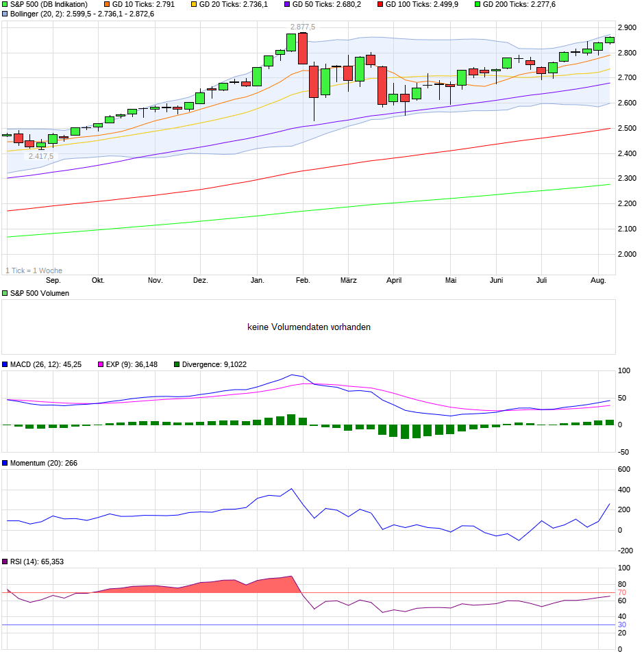This screenshot has width=644, height=656.
Task: Click the 'Jan.' month axis label
Action: pos(258,280)
